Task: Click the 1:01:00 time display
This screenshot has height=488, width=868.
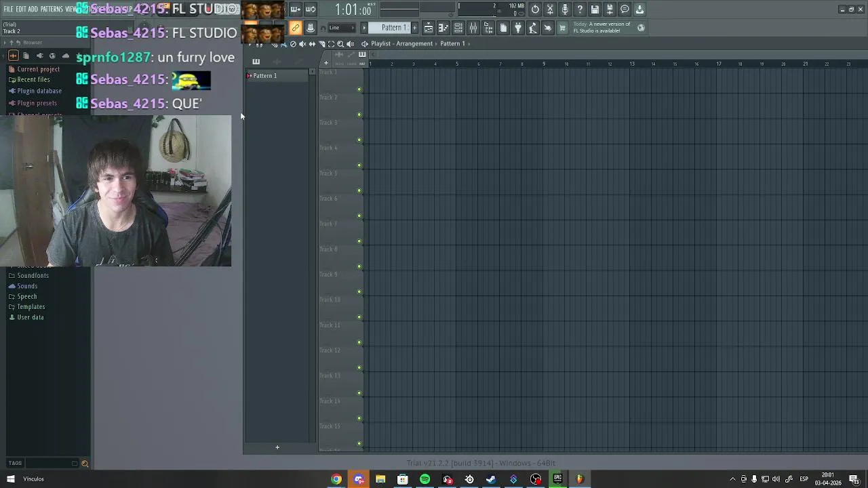Action: pos(353,9)
